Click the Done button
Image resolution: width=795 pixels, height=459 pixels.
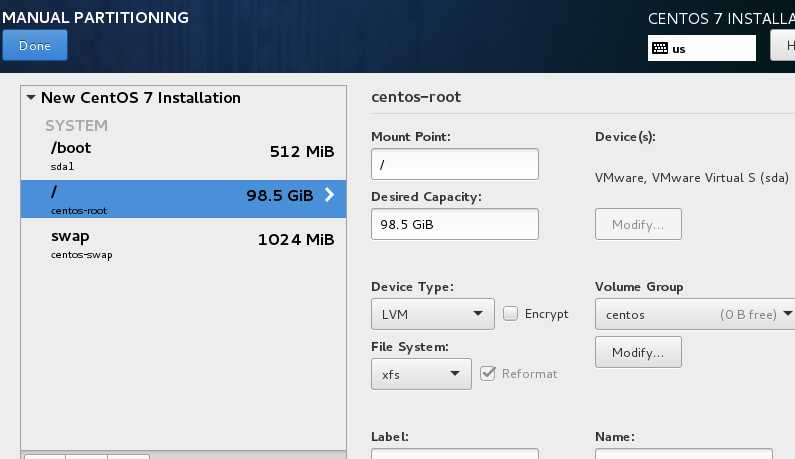34,45
